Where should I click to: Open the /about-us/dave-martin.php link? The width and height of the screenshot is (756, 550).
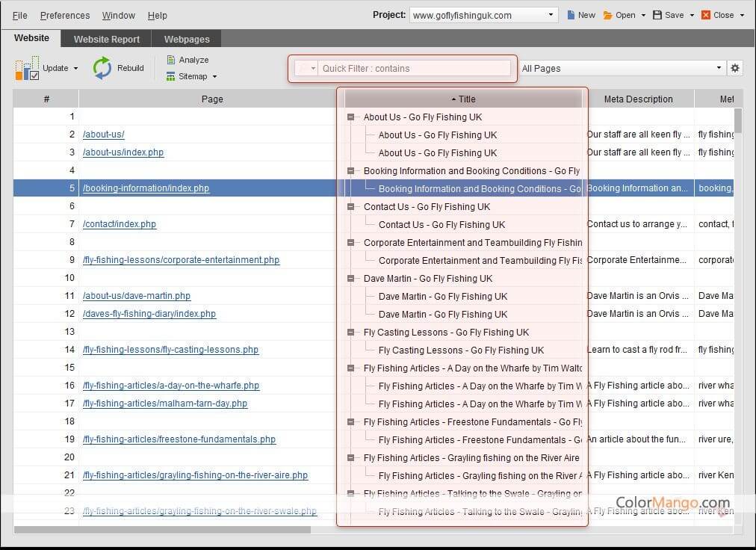(x=137, y=296)
